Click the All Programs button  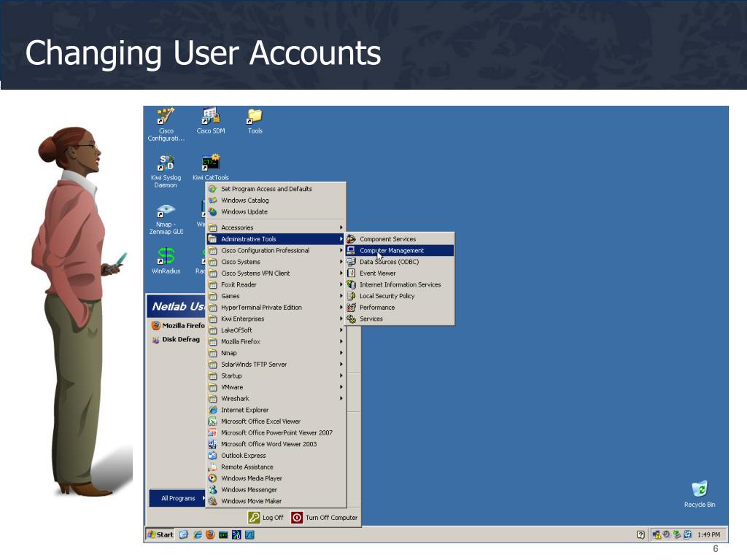pos(178,498)
